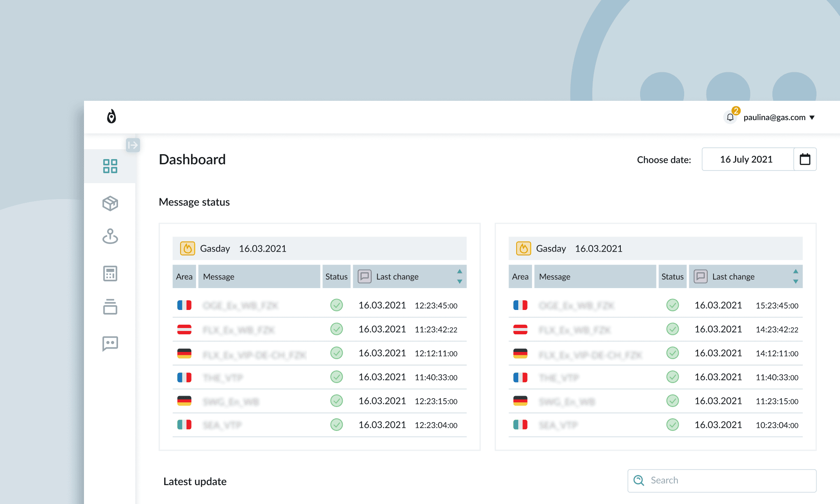Click the Search field near Latest update
The image size is (840, 504).
click(722, 480)
